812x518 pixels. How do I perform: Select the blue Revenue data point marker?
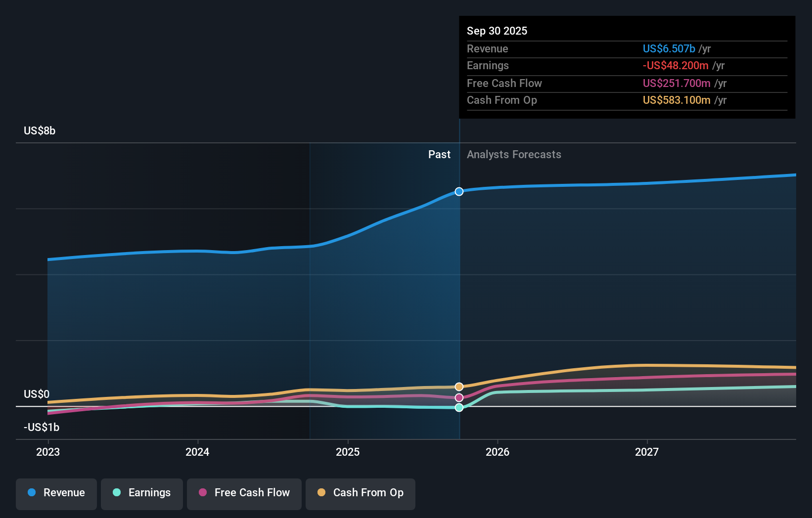[x=459, y=192]
